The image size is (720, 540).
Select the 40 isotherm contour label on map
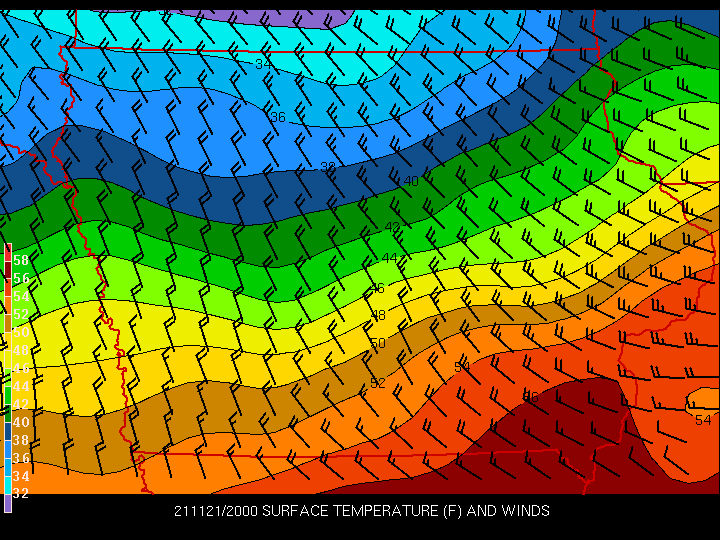pyautogui.click(x=411, y=181)
